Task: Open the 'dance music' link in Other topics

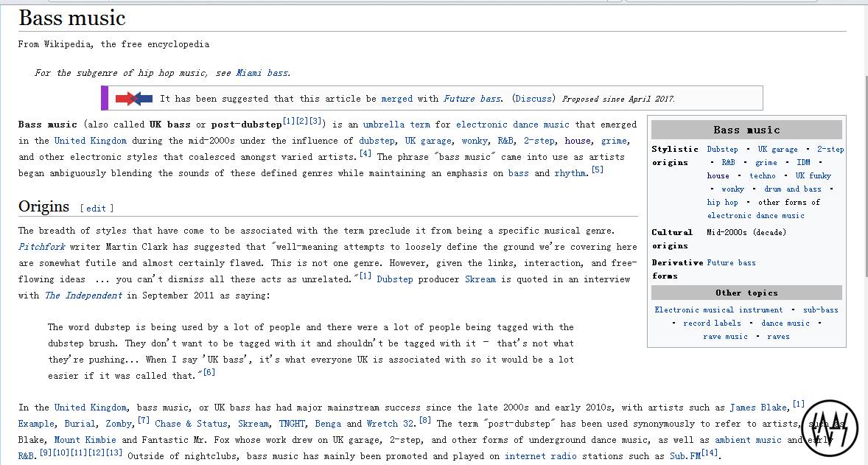Action: [x=785, y=324]
